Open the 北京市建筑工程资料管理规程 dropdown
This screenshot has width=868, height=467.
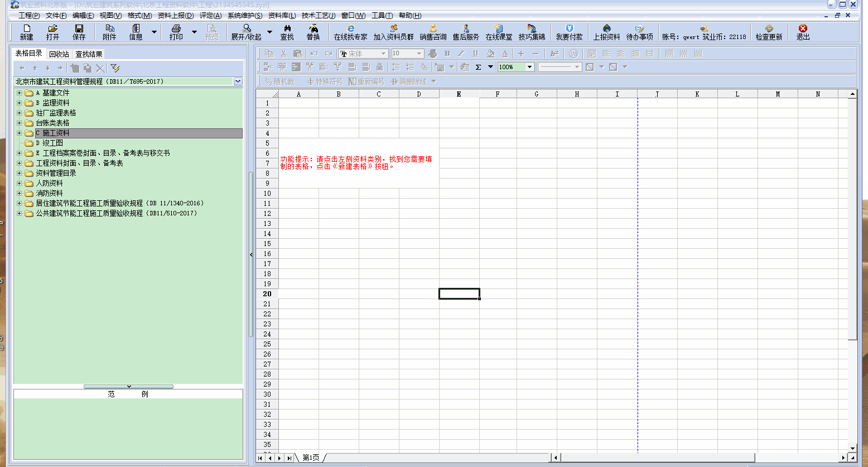point(238,81)
